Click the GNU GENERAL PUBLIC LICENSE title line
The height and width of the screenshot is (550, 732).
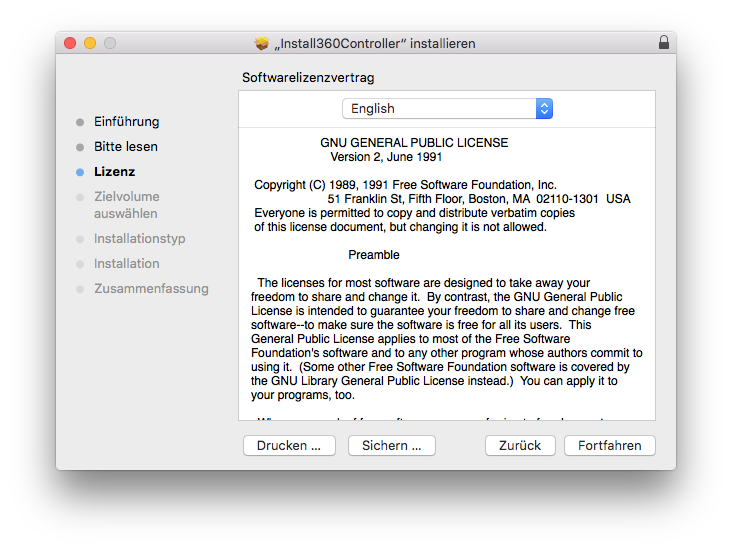tap(414, 143)
